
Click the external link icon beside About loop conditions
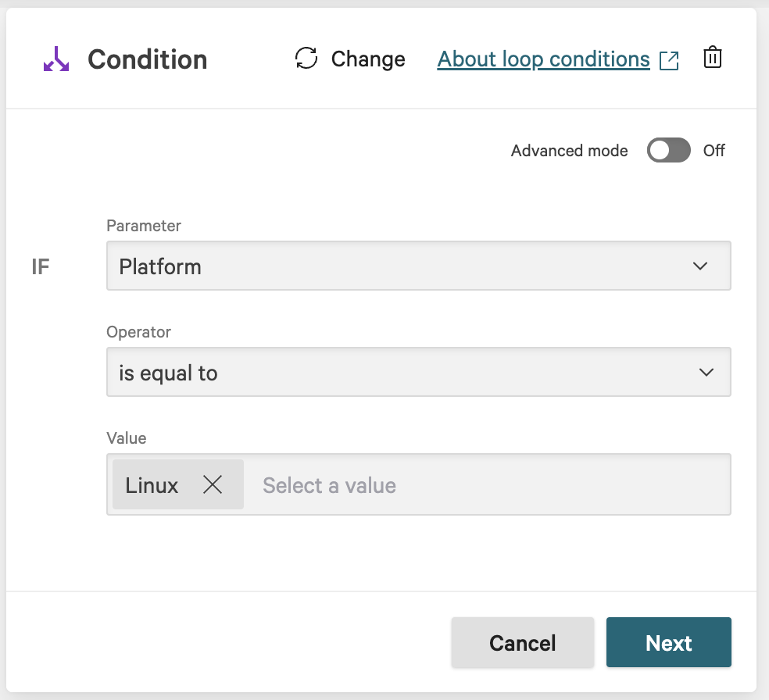pyautogui.click(x=669, y=60)
